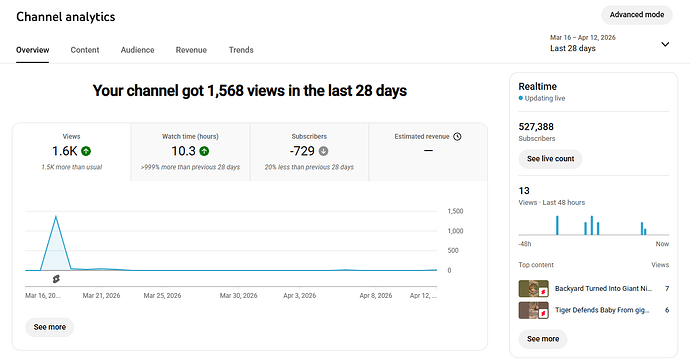Image resolution: width=690 pixels, height=363 pixels.
Task: Click the 527,388 subscribers count
Action: [x=536, y=127]
